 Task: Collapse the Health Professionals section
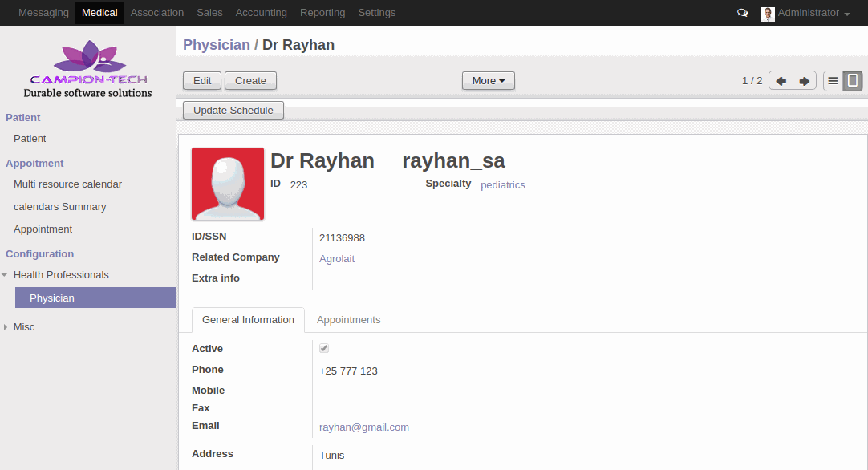5,275
